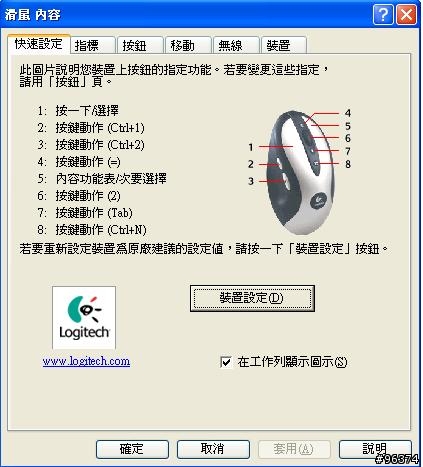The height and width of the screenshot is (467, 423).
Task: Open the www.logitech.com link
Action: click(86, 361)
